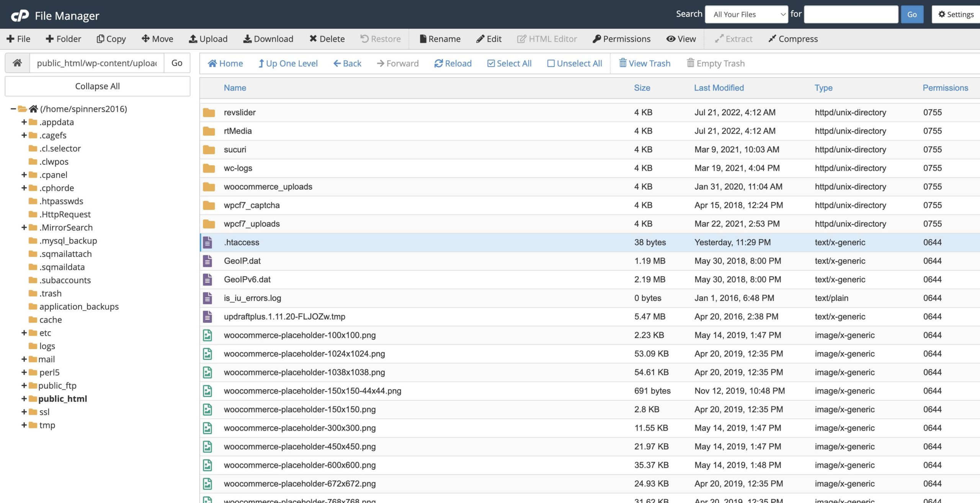Sort by Size column header

point(642,88)
